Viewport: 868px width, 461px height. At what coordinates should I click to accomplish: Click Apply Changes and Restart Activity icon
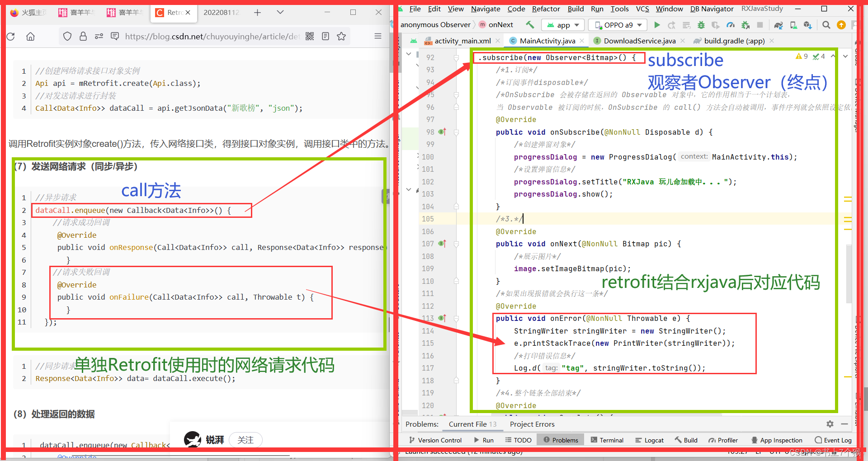672,25
